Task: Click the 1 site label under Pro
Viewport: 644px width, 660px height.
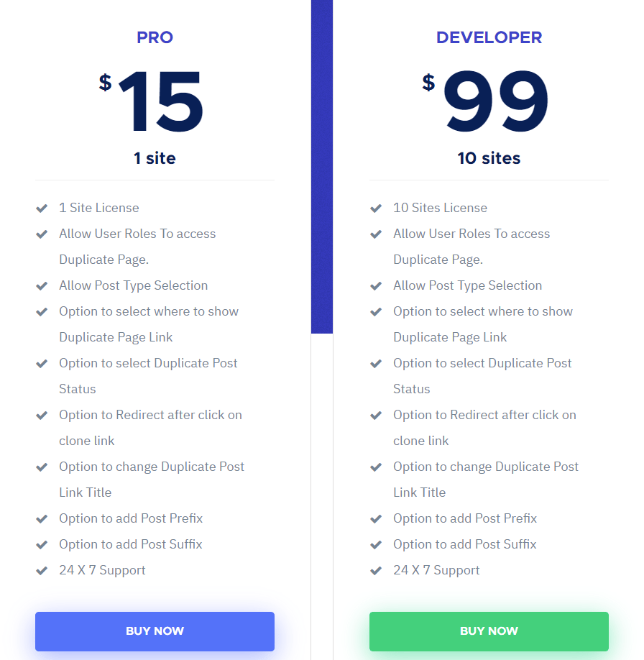Action: pyautogui.click(x=155, y=158)
